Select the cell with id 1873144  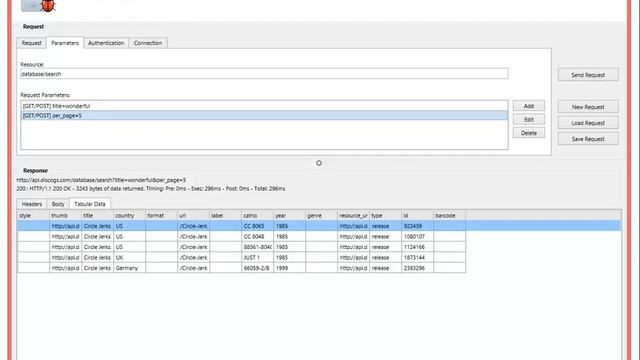[x=417, y=258]
